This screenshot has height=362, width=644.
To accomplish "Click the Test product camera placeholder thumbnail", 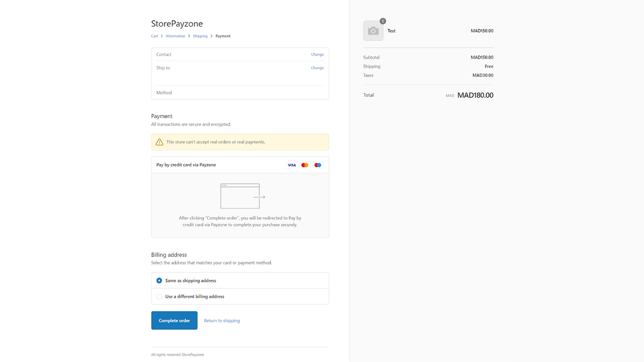I will [x=373, y=31].
